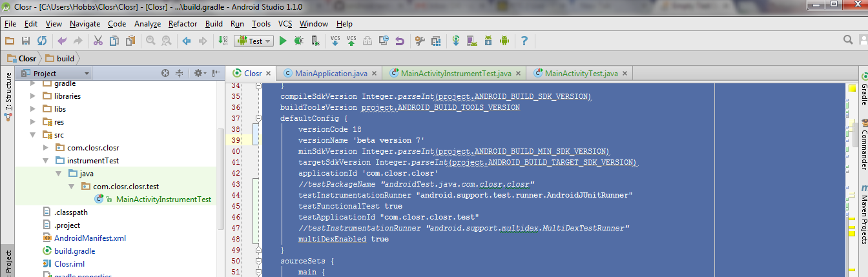This screenshot has height=277, width=868.
Task: Click the Redo arrow icon
Action: click(77, 41)
